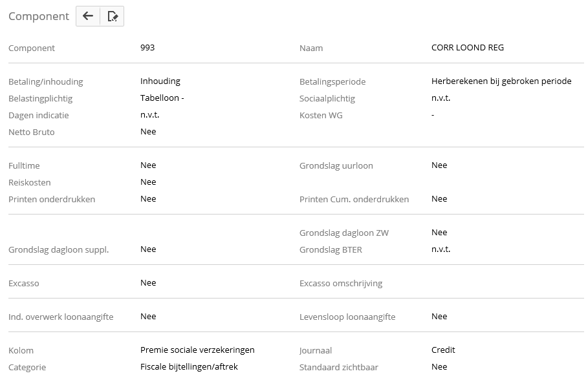Click the Inhouding value for Betaling/inhouding
This screenshot has width=588, height=378.
point(160,81)
